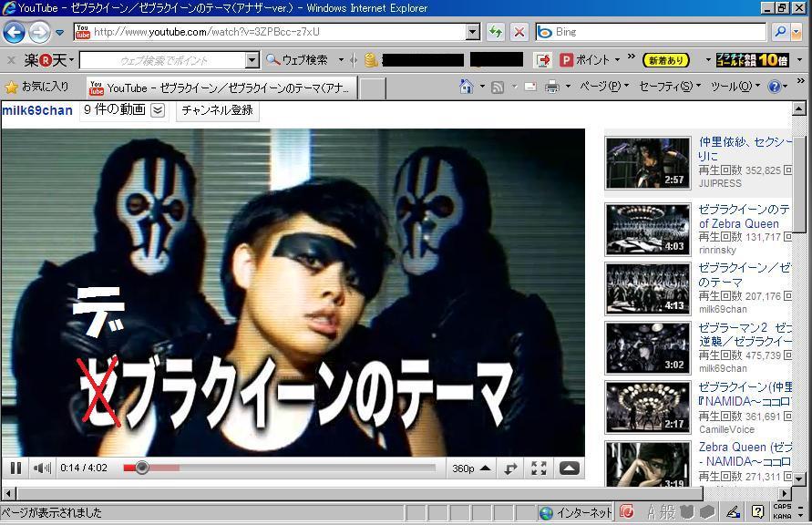
Task: Stop loading with the red X icon
Action: (519, 32)
